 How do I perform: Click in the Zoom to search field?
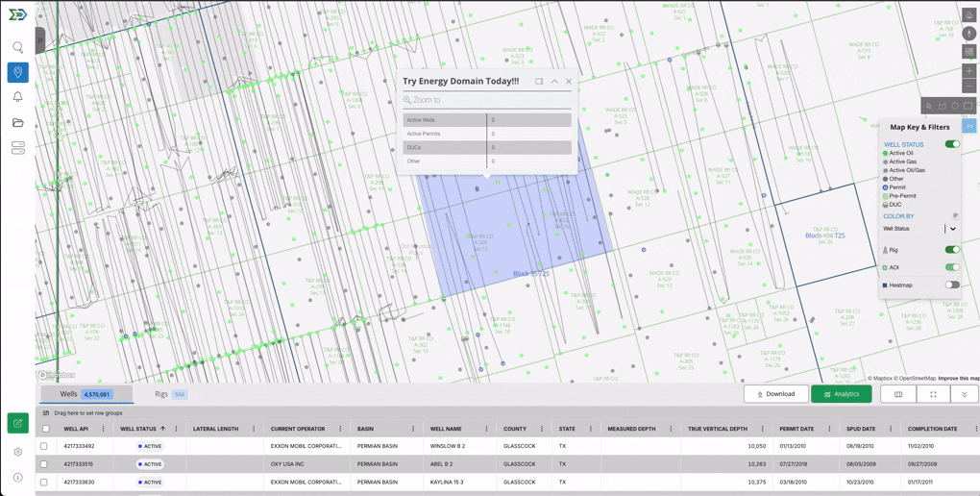click(x=487, y=100)
